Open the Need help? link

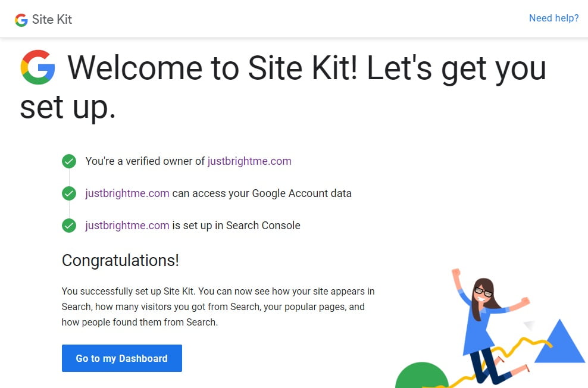tap(553, 18)
